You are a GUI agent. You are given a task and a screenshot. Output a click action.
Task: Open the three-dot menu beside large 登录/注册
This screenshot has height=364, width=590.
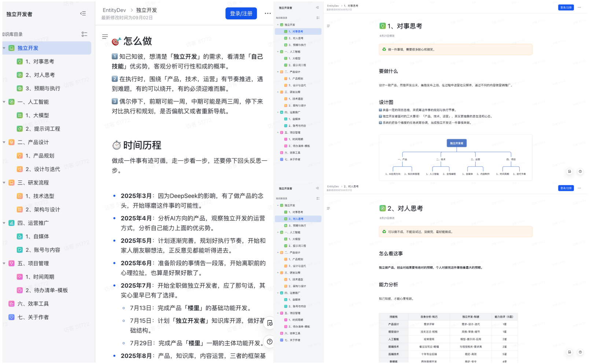click(268, 14)
